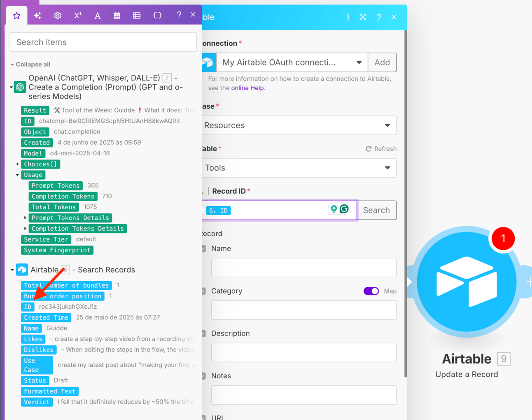Select the Airtable module circle on canvas

(466, 282)
